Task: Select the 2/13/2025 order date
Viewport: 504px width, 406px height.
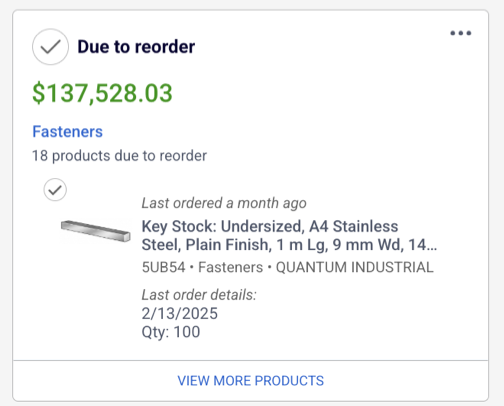Action: (180, 313)
